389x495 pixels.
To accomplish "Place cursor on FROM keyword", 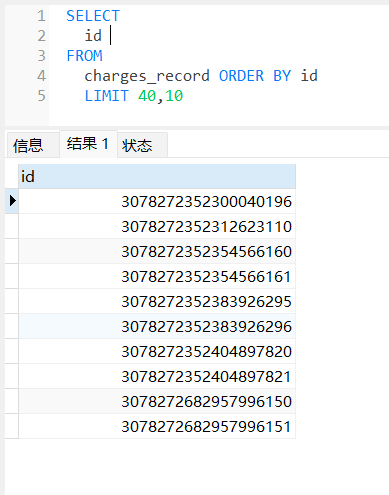I will point(84,56).
